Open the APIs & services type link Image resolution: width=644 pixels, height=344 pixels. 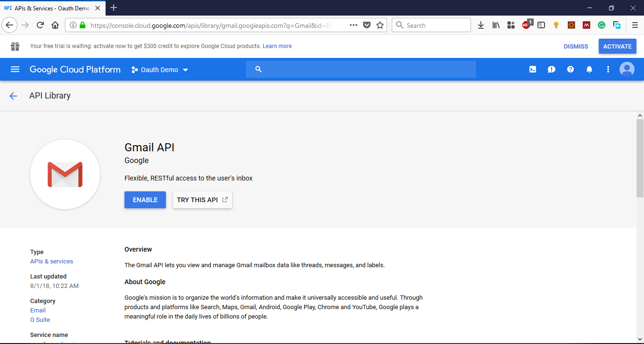(x=51, y=262)
